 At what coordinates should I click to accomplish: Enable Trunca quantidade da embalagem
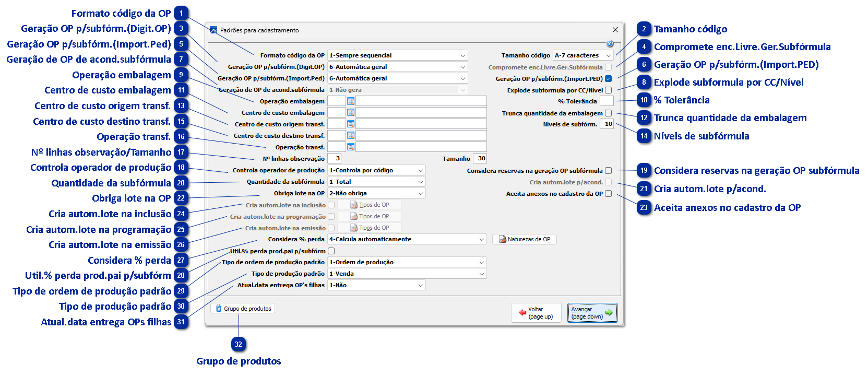(x=608, y=113)
